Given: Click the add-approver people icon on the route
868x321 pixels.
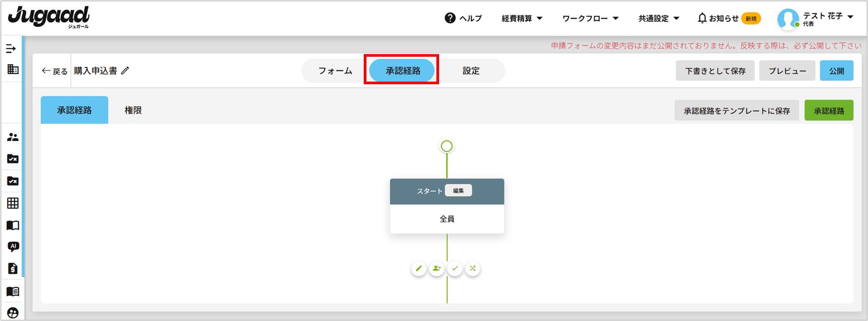Looking at the screenshot, I should pyautogui.click(x=437, y=269).
